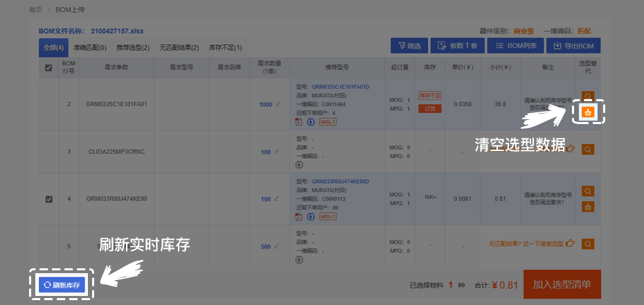Screen dimensions: 644x305
Task: Click 需求数量 column header
Action: [x=269, y=67]
